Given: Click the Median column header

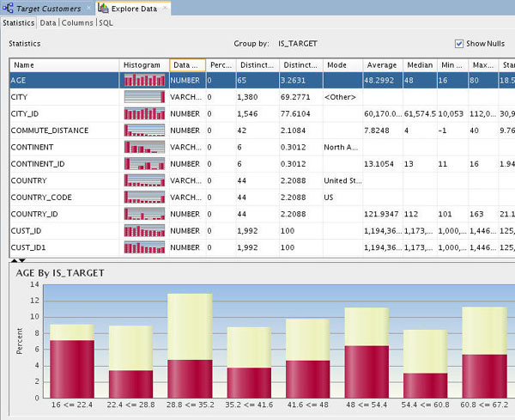Looking at the screenshot, I should coord(419,64).
